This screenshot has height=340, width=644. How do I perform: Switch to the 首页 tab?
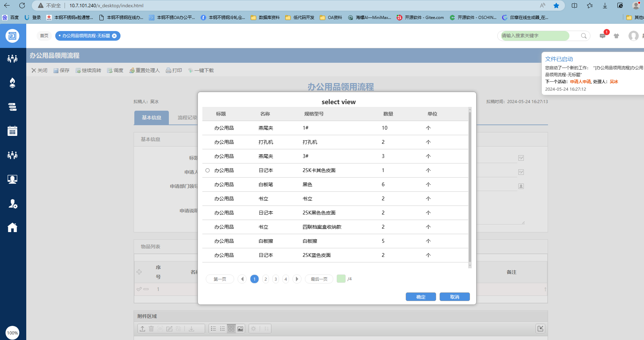(x=44, y=36)
